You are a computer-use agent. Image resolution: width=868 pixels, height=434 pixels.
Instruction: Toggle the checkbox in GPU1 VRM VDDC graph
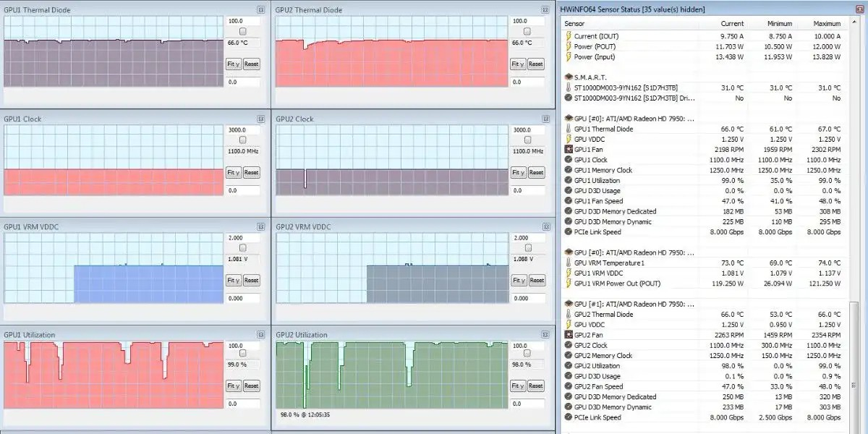[242, 248]
